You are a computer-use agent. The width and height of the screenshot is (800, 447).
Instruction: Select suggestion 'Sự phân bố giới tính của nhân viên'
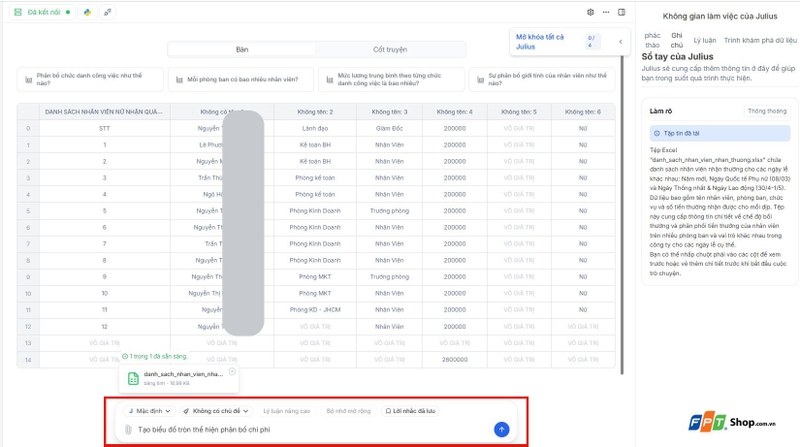(x=542, y=79)
